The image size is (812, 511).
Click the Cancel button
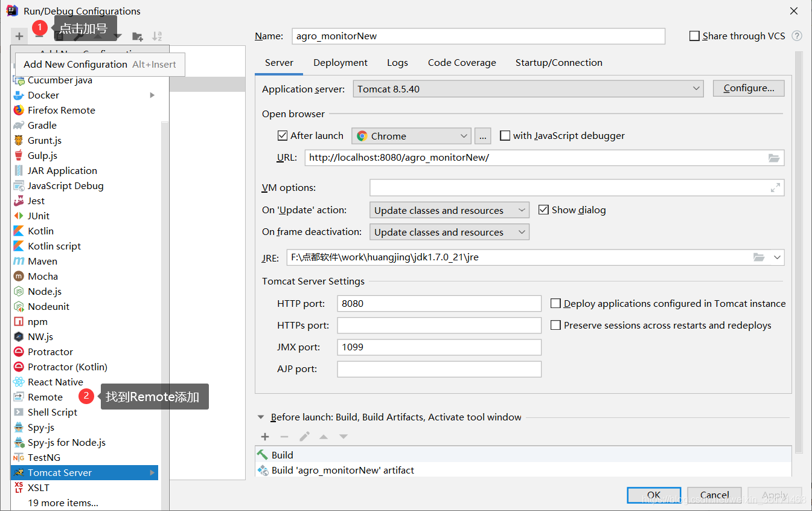(x=715, y=495)
